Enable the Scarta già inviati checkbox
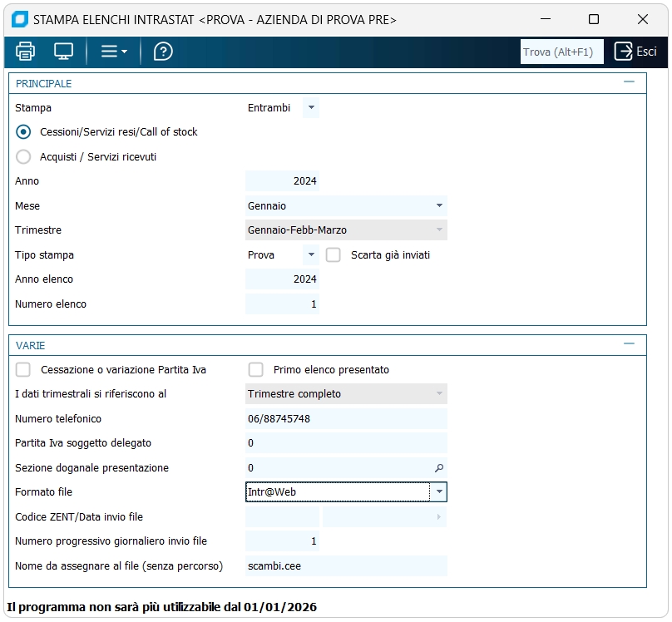The image size is (672, 622). [x=333, y=255]
